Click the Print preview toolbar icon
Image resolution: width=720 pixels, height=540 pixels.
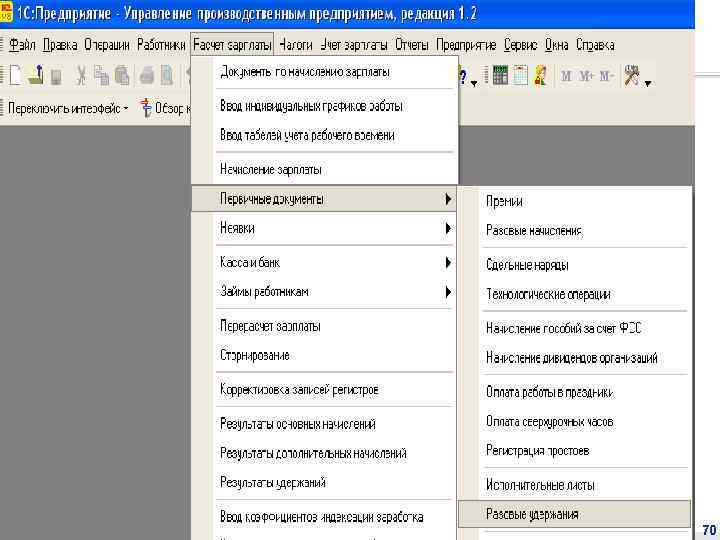point(166,76)
